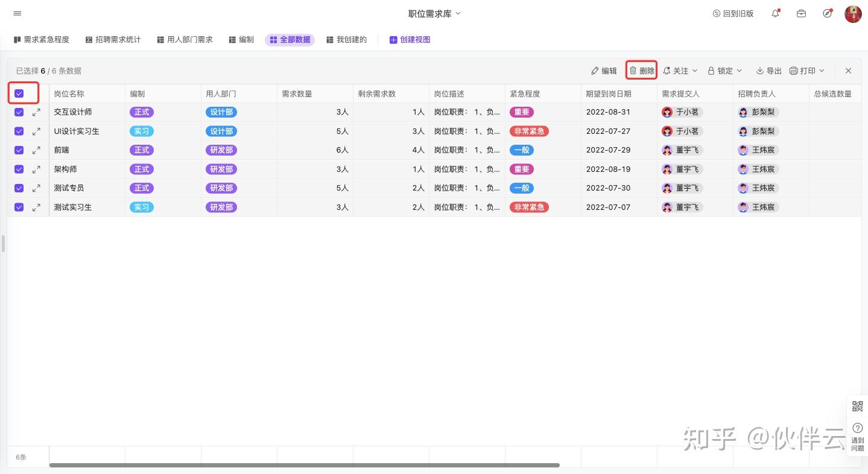Screen dimensions: 868x474
Task: Click the 紧急程度 column header
Action: (x=543, y=93)
